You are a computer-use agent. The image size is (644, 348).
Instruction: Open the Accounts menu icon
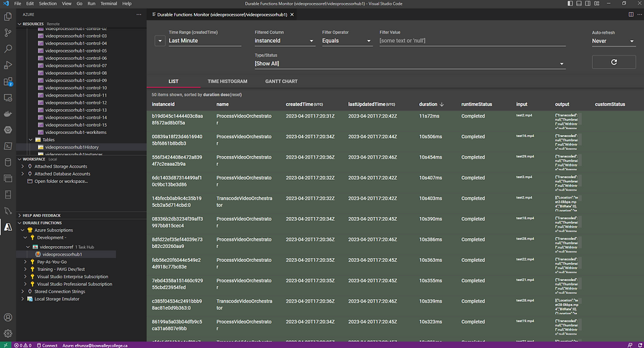tap(8, 317)
